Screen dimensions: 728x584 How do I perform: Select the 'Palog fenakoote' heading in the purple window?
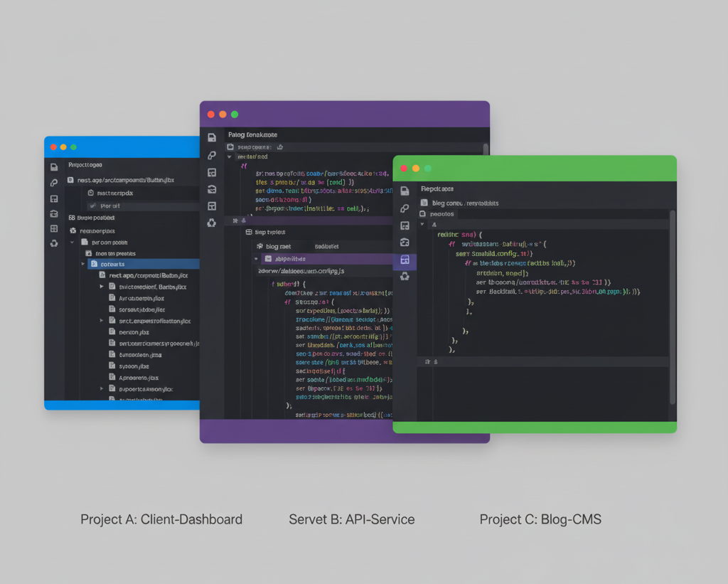click(x=252, y=134)
